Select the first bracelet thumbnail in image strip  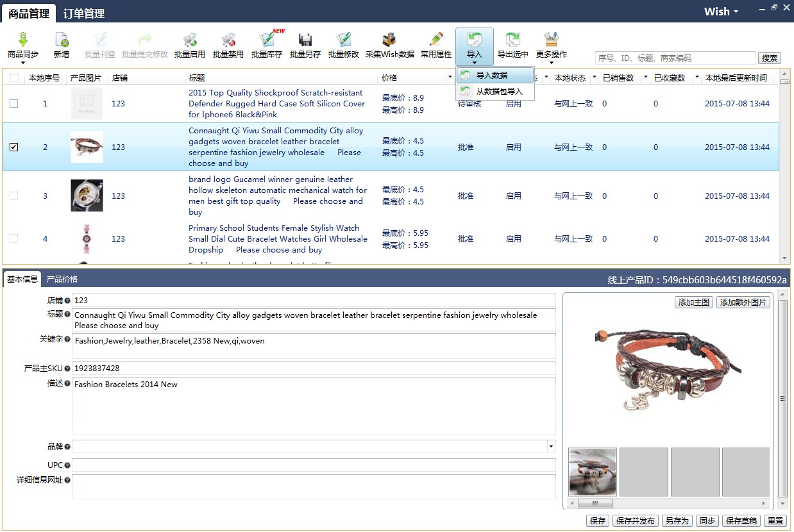(x=593, y=472)
